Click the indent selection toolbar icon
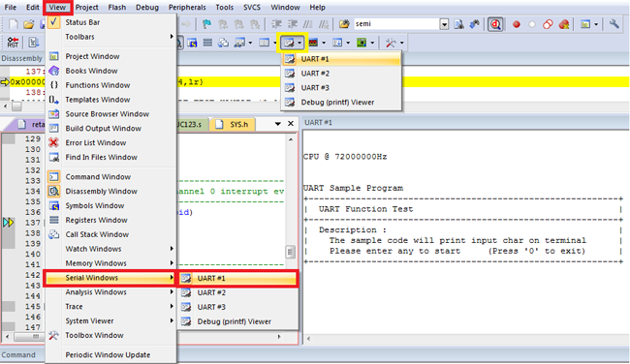 276,24
